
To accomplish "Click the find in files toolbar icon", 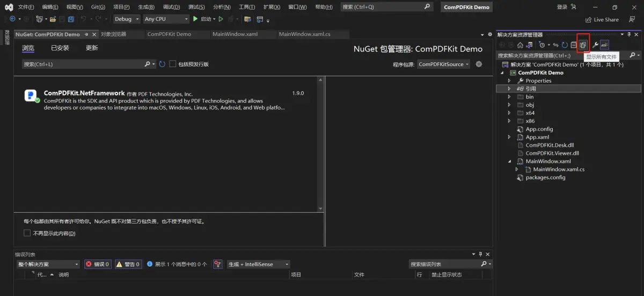I will pyautogui.click(x=247, y=19).
